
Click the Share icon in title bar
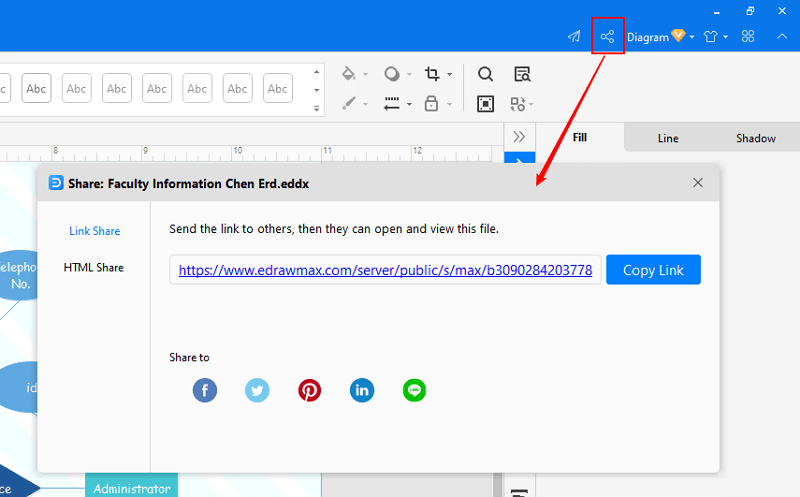[x=607, y=36]
